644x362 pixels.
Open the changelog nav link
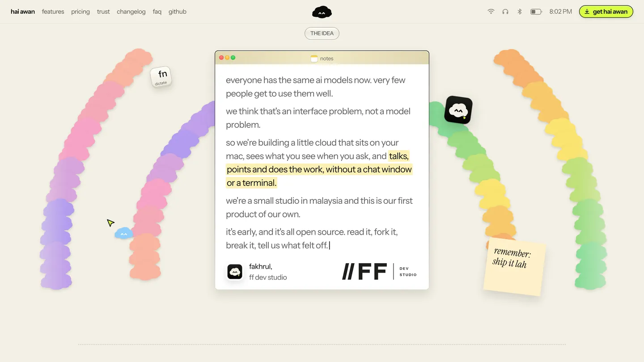[x=131, y=12]
